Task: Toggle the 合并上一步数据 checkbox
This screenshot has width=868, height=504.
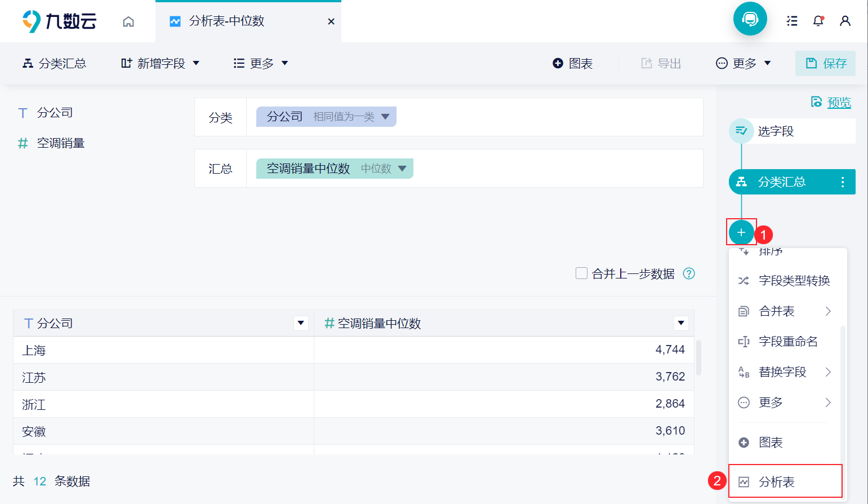Action: [581, 273]
